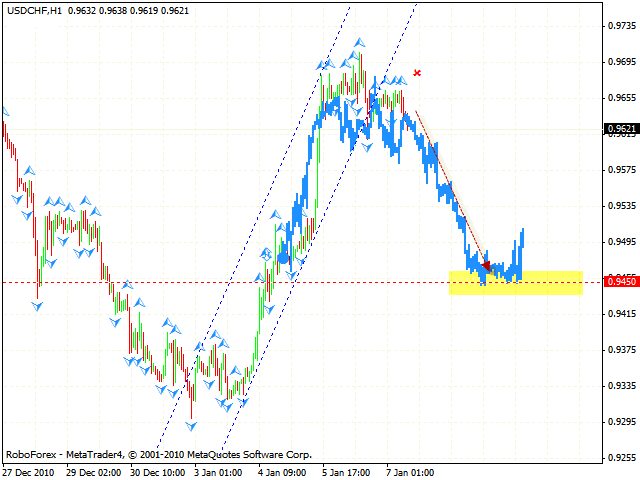
Task: Click the 5 Jan 17:00 time label
Action: pos(346,473)
